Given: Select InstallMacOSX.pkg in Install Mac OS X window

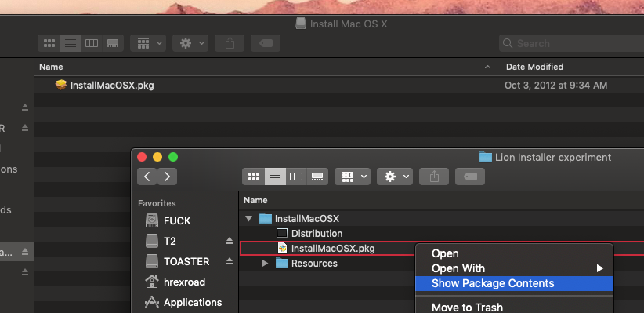Looking at the screenshot, I should tap(112, 86).
